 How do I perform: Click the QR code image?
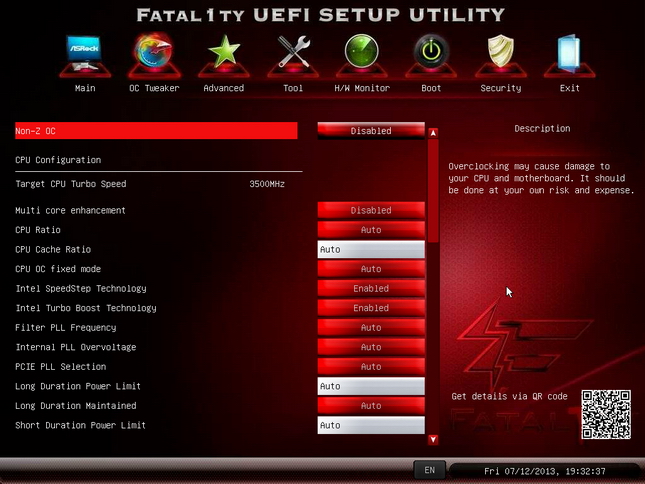606,414
